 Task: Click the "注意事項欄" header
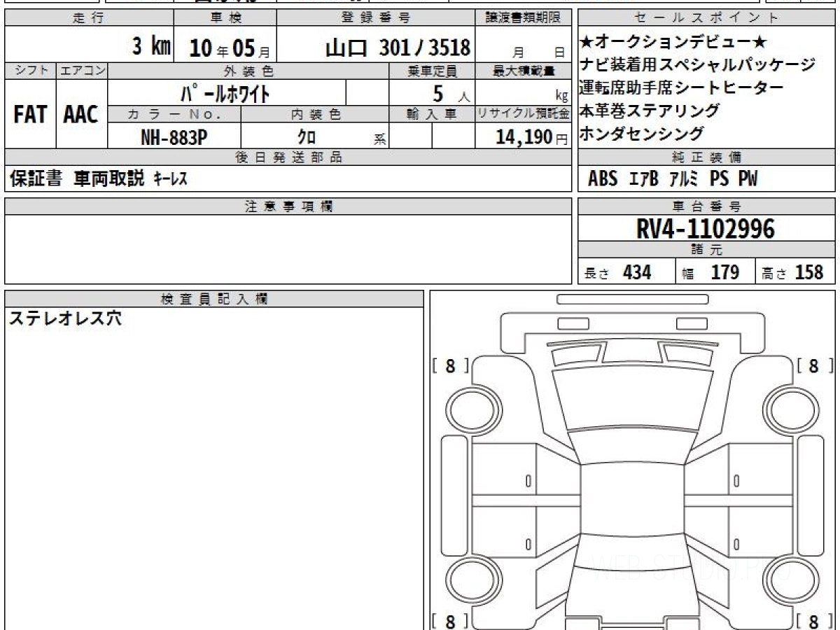(x=288, y=206)
